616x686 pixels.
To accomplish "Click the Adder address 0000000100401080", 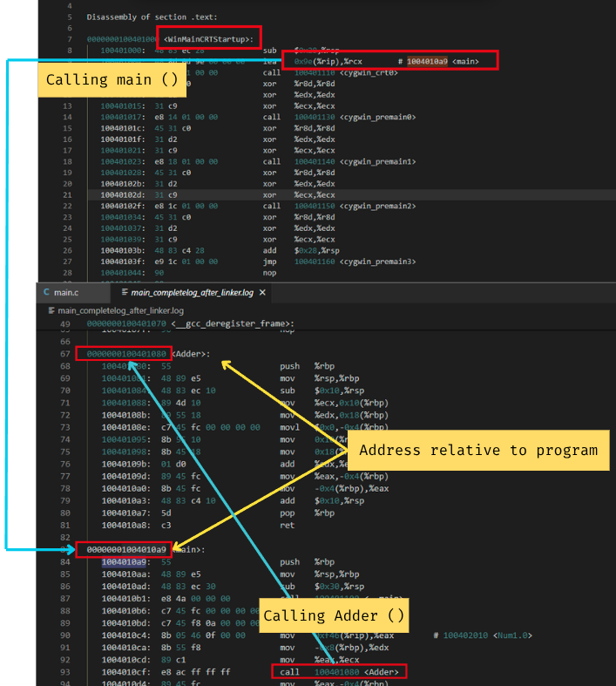I will pyautogui.click(x=122, y=353).
